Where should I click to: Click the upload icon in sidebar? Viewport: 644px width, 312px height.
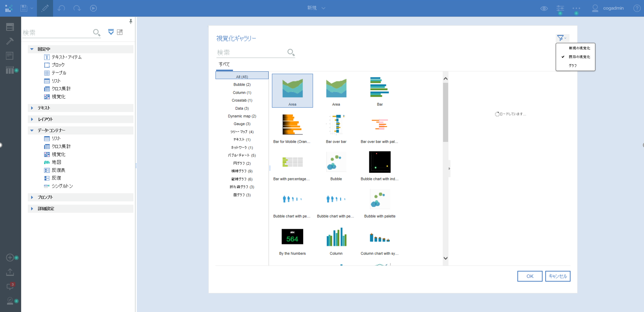click(10, 272)
